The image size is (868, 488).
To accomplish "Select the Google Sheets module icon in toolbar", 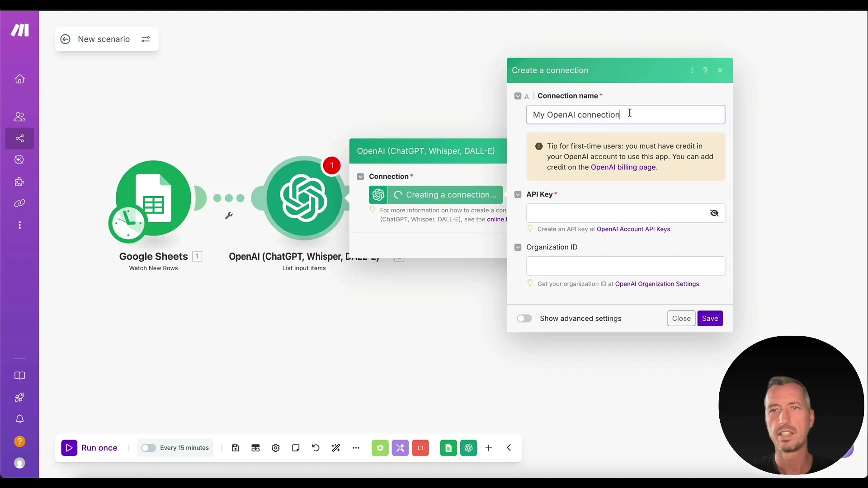I will click(x=448, y=448).
